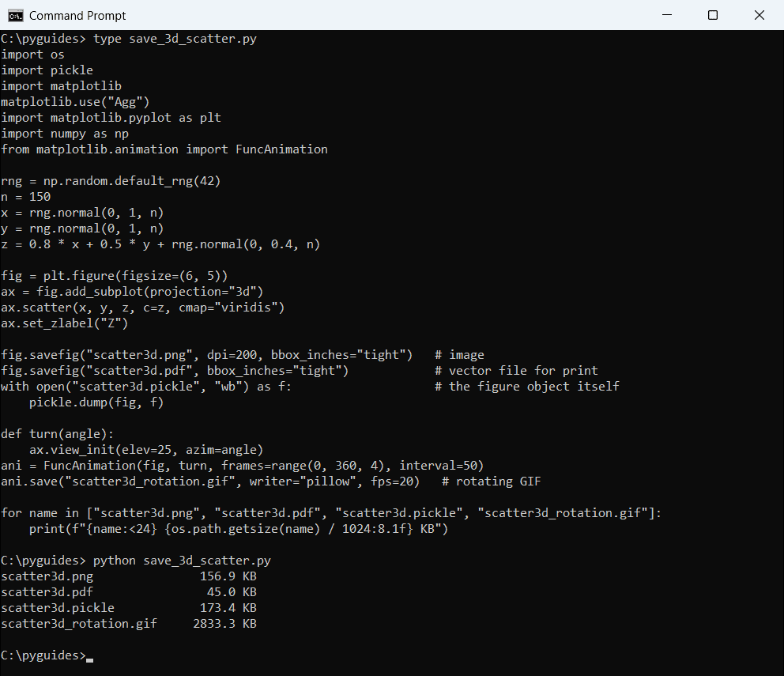Click the 'scatter3d.png' output file name

(x=47, y=576)
